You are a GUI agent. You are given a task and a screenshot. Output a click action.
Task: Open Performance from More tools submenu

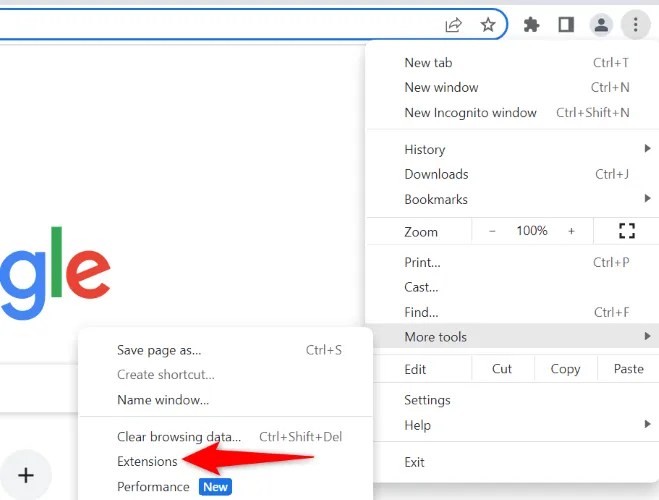[x=226, y=487]
